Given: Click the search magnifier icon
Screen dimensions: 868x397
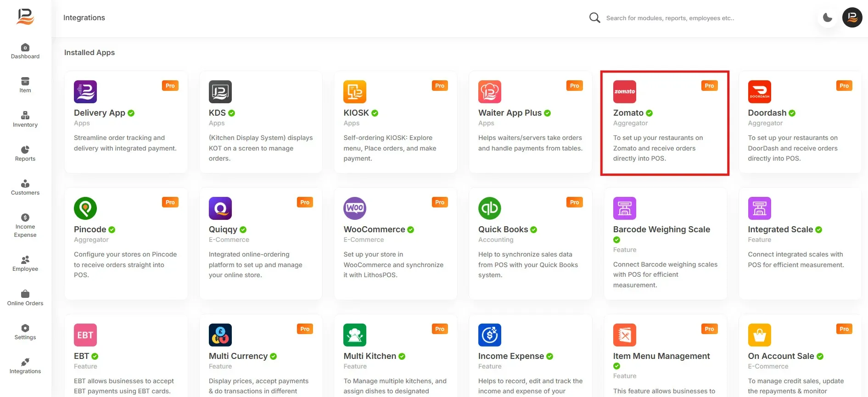Looking at the screenshot, I should [x=594, y=18].
